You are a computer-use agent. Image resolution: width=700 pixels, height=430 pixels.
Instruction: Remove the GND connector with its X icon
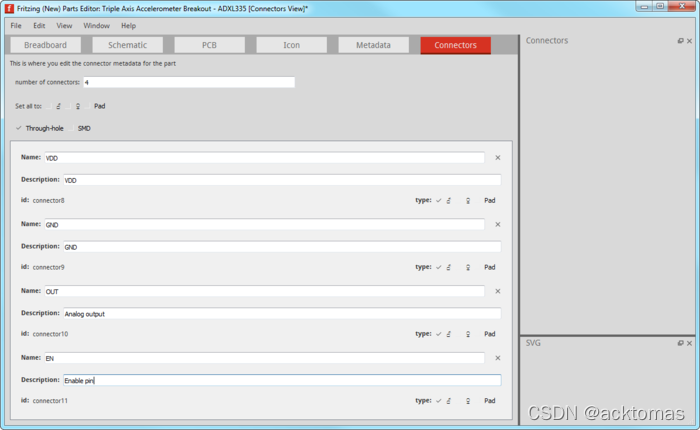coord(497,225)
